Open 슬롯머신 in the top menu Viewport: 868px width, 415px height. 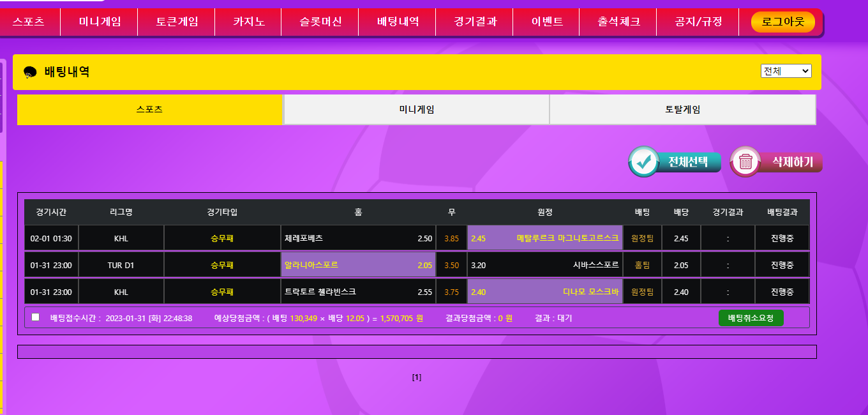point(320,22)
